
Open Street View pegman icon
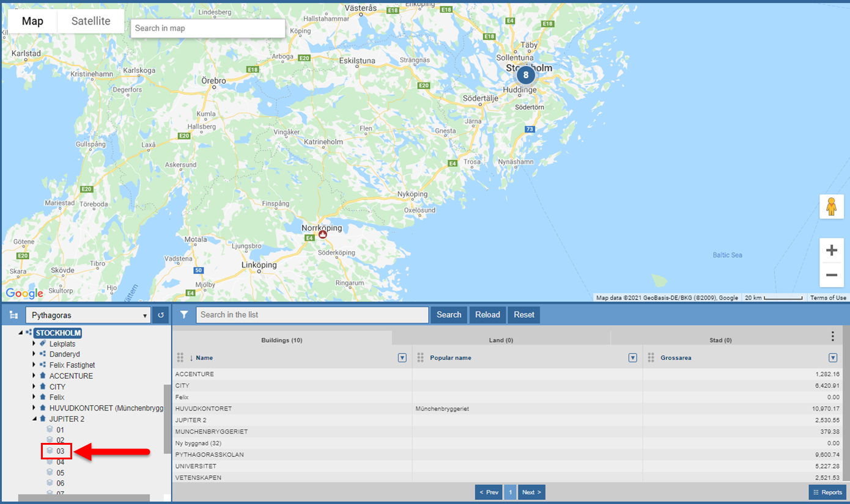point(831,207)
